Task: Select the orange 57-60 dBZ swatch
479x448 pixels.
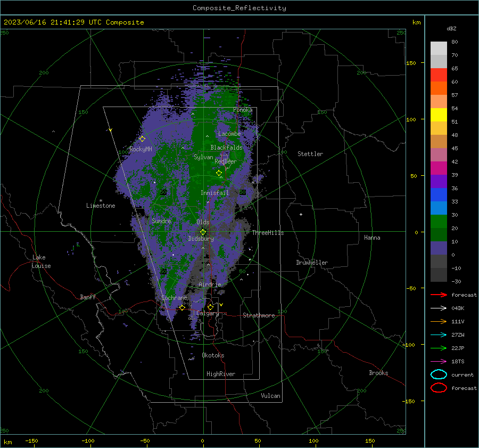Action: click(x=439, y=88)
